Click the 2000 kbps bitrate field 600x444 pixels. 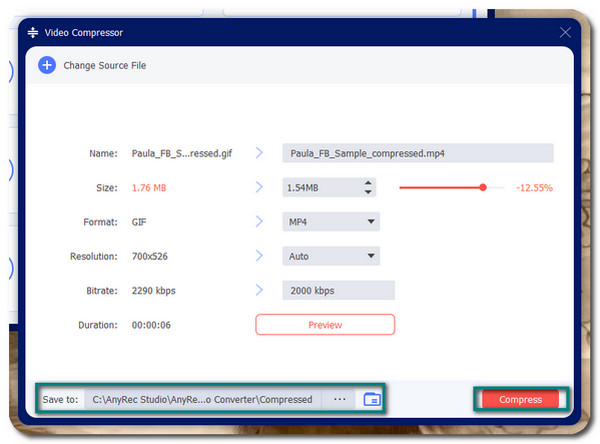click(x=338, y=290)
